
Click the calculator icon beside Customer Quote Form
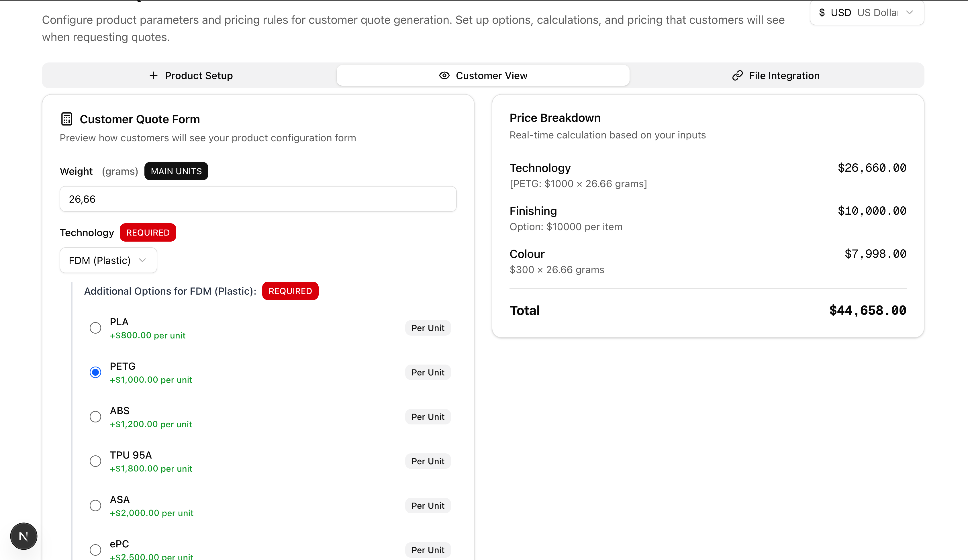coord(66,119)
